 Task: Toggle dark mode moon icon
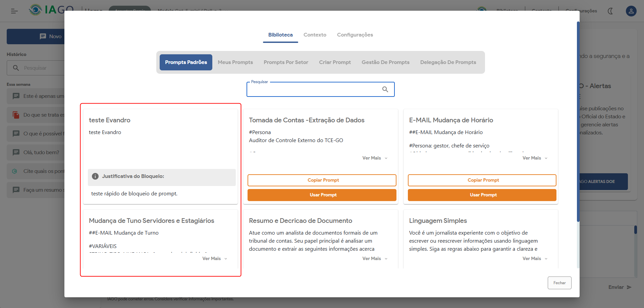[x=610, y=11]
